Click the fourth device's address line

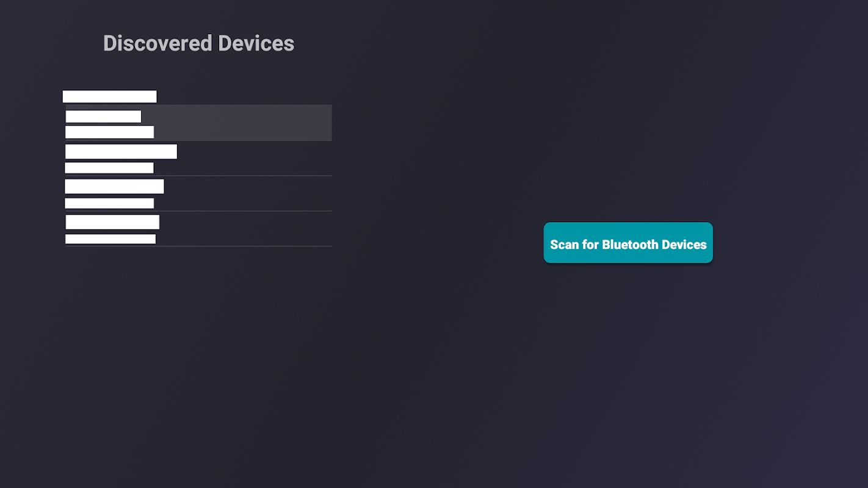click(110, 239)
